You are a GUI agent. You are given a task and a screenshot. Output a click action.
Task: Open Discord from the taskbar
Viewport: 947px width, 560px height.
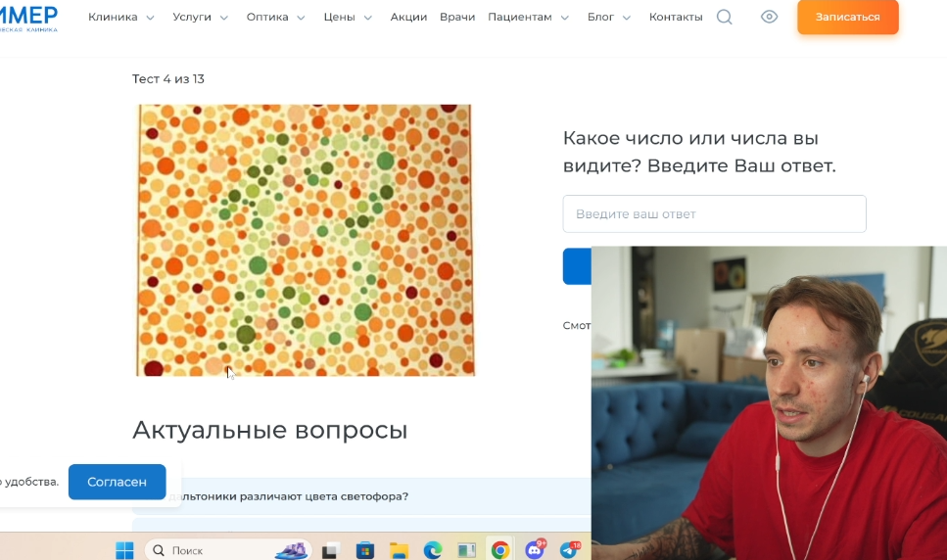point(535,550)
